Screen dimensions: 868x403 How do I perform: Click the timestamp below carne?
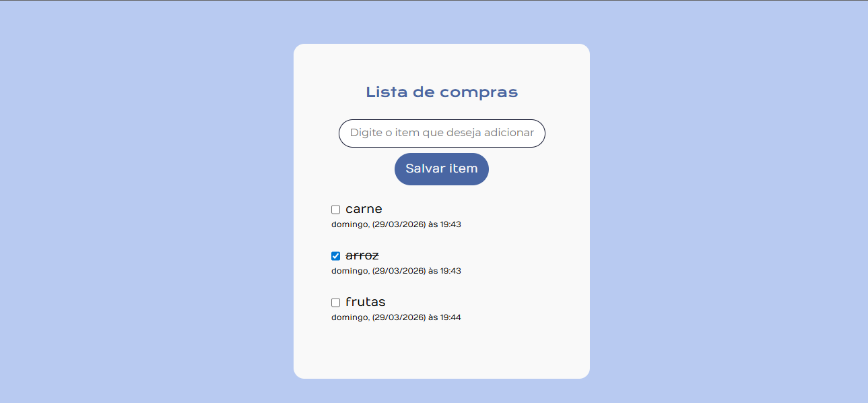coord(396,224)
